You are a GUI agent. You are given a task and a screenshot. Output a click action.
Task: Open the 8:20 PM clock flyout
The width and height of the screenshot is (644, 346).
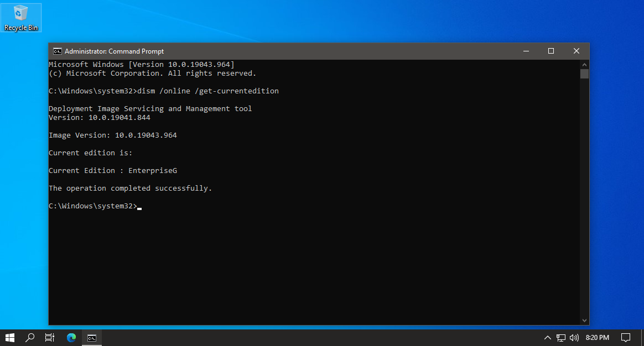[x=597, y=337]
